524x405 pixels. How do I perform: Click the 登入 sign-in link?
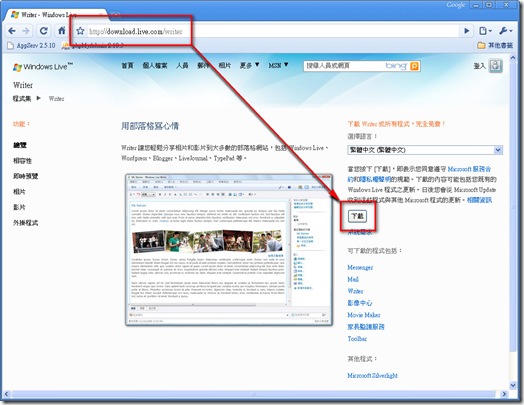(x=480, y=66)
